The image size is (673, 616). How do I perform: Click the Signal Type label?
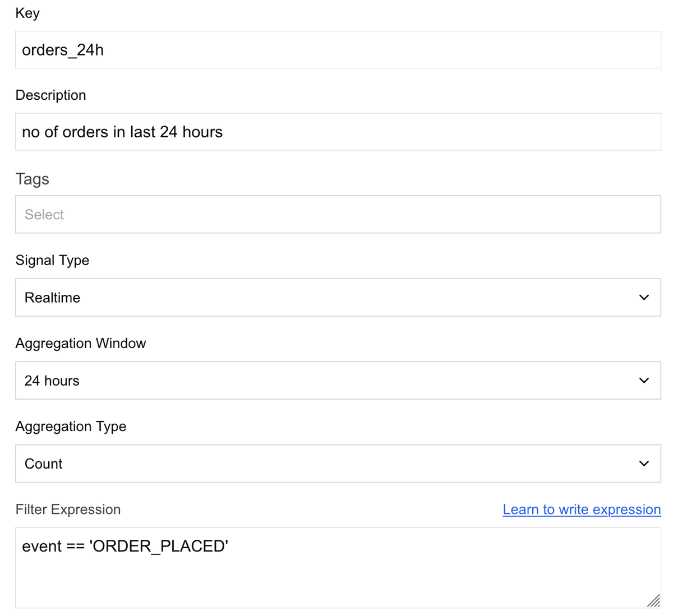tap(52, 260)
